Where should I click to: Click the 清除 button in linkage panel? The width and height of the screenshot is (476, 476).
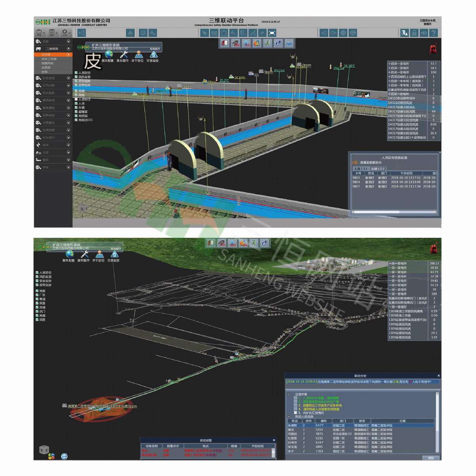[431, 458]
